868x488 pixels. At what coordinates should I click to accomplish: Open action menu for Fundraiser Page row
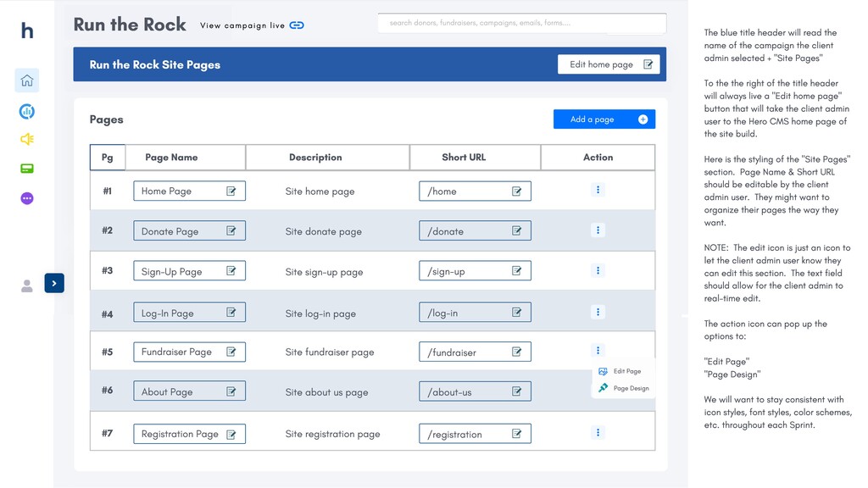598,350
